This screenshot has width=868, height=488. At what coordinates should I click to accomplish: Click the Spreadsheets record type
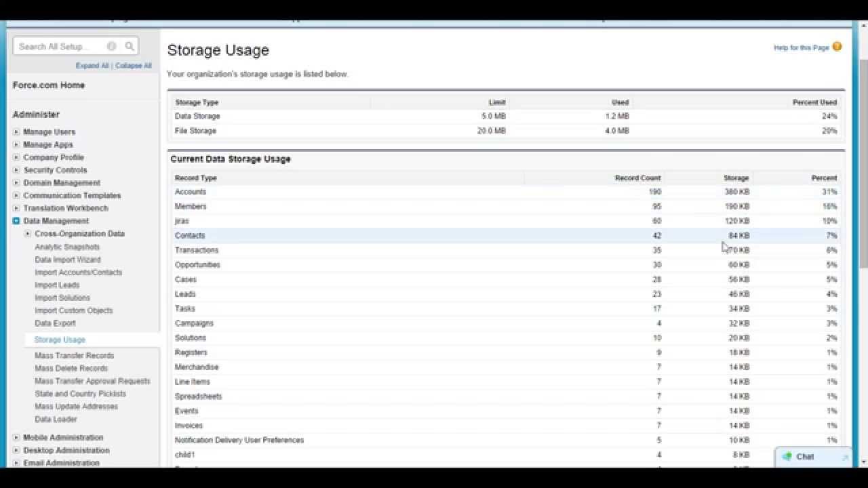coord(198,396)
